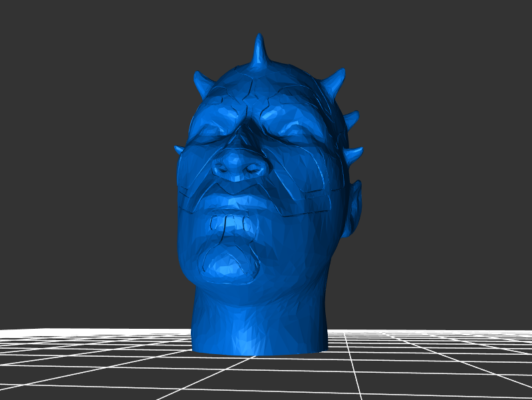
Task: Click the tall center horn on the head
Action: click(x=259, y=52)
